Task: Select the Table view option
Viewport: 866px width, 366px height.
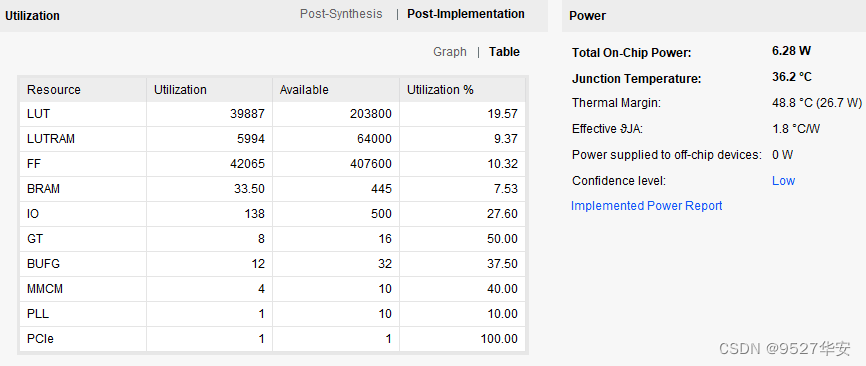Action: click(x=504, y=52)
